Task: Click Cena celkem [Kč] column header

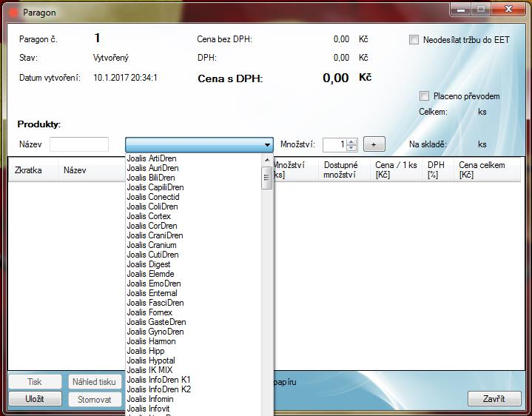Action: pos(487,170)
